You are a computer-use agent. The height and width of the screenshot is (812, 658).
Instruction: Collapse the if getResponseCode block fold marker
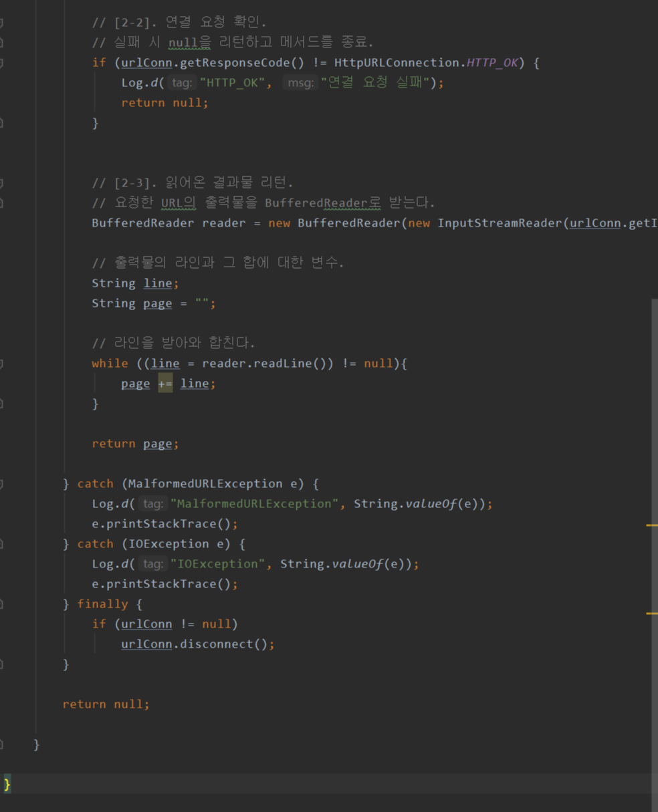pos(1,63)
